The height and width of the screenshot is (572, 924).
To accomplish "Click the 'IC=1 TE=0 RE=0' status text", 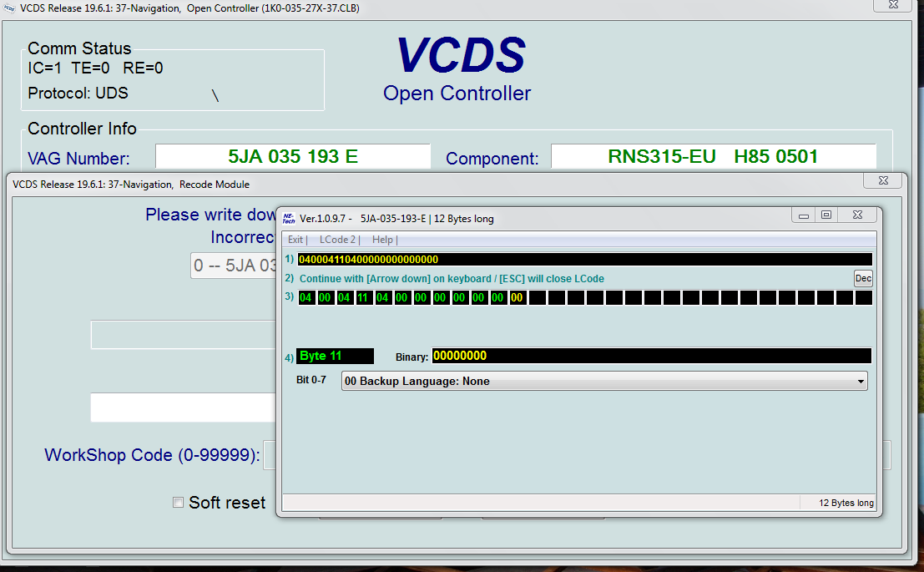I will click(95, 68).
